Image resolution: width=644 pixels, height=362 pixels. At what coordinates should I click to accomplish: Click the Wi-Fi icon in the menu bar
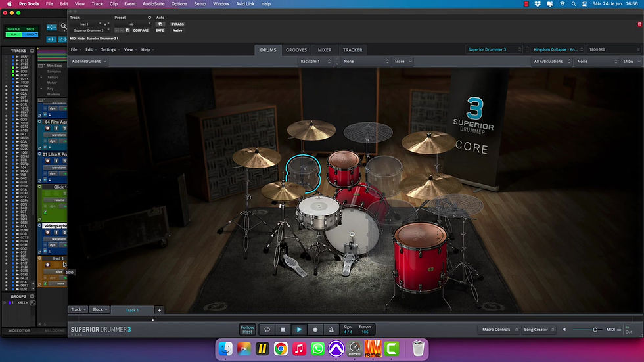click(x=562, y=4)
